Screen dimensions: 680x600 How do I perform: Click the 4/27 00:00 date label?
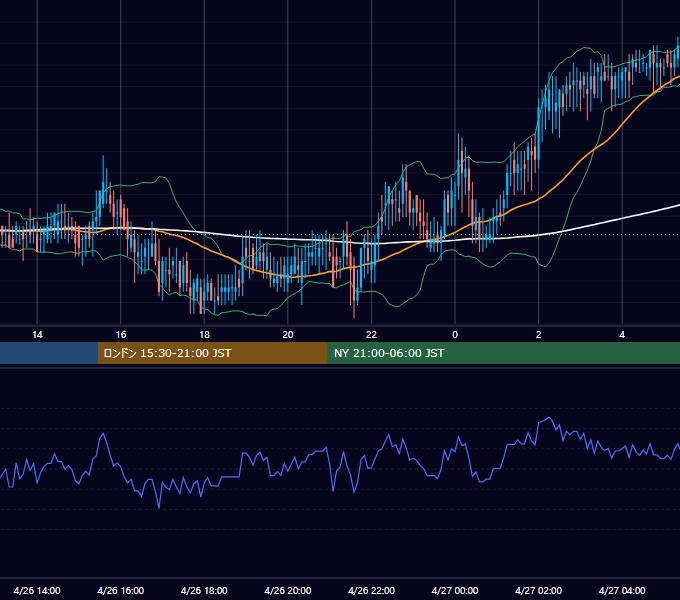click(x=455, y=590)
